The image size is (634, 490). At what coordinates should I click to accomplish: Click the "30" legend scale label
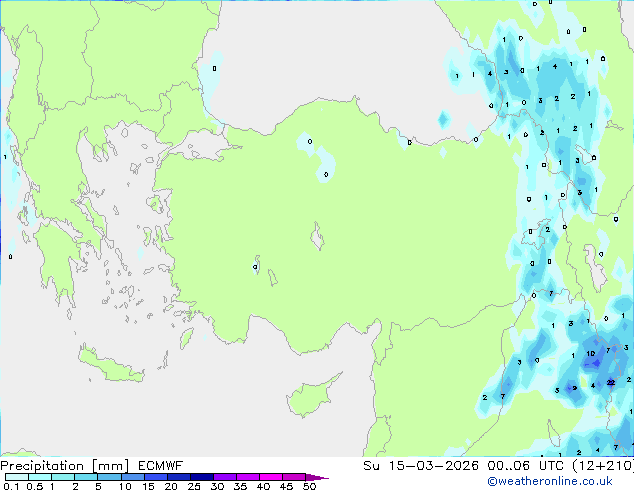click(x=217, y=486)
